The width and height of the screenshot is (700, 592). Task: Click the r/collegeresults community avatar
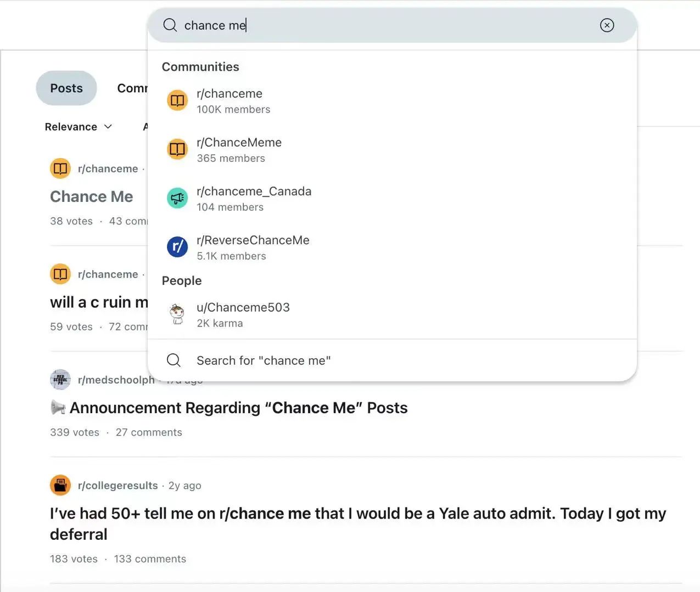point(60,485)
